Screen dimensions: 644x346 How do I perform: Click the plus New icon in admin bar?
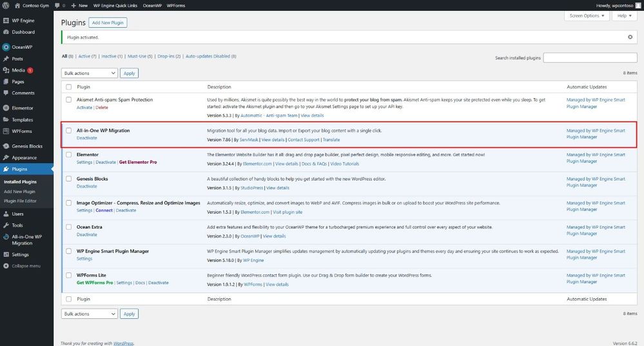(x=73, y=5)
